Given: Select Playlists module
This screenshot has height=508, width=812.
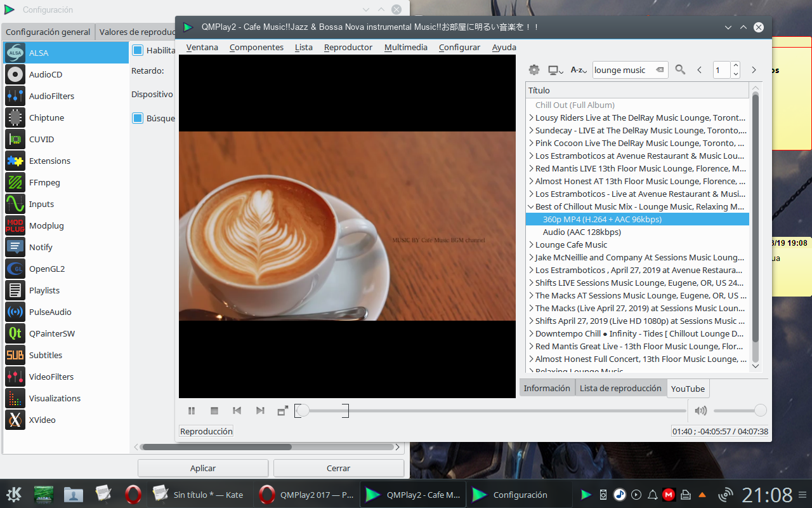Looking at the screenshot, I should pos(66,290).
